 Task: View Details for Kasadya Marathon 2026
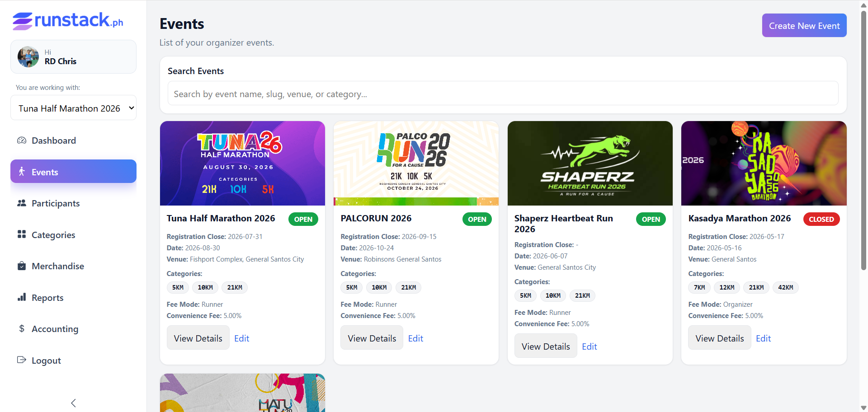(x=719, y=338)
